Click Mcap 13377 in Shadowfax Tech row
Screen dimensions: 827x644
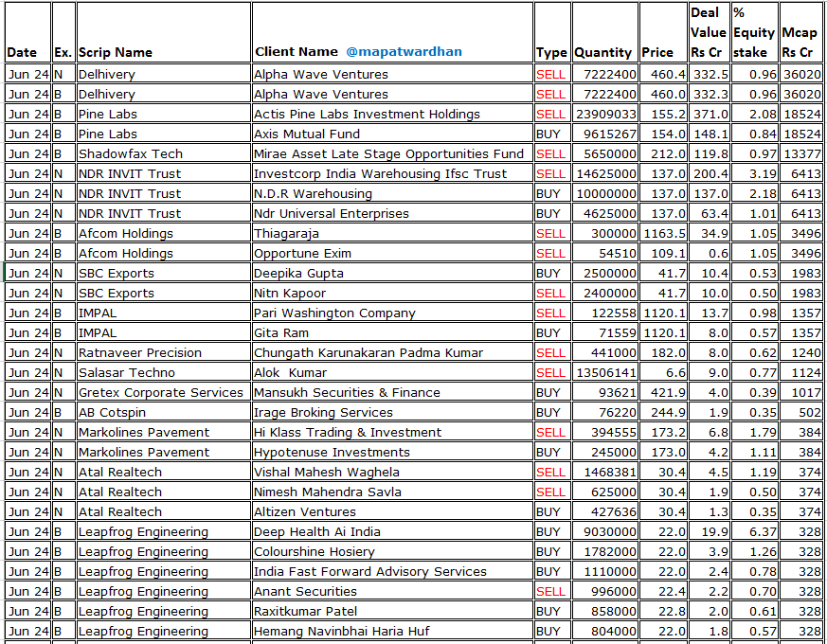coord(801,154)
